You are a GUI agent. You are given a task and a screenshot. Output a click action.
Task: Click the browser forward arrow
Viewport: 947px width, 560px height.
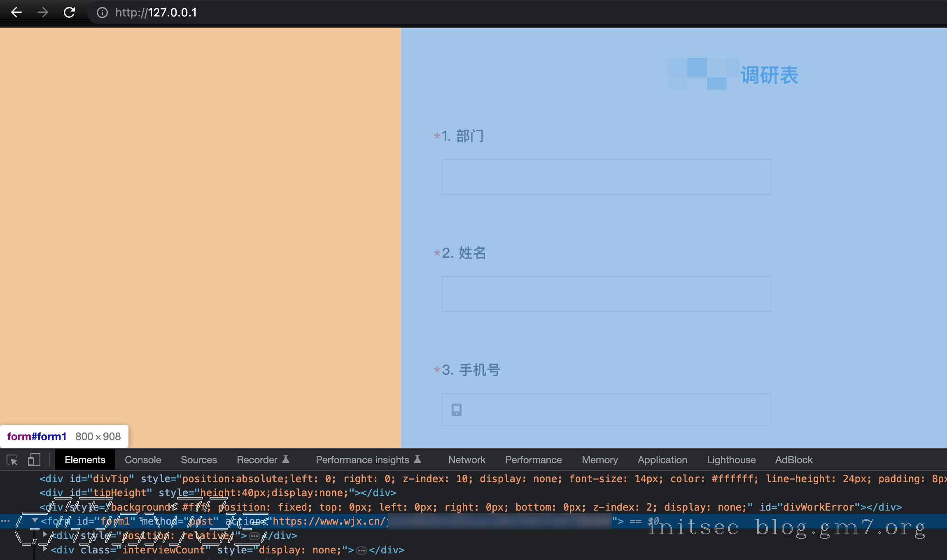click(x=43, y=12)
